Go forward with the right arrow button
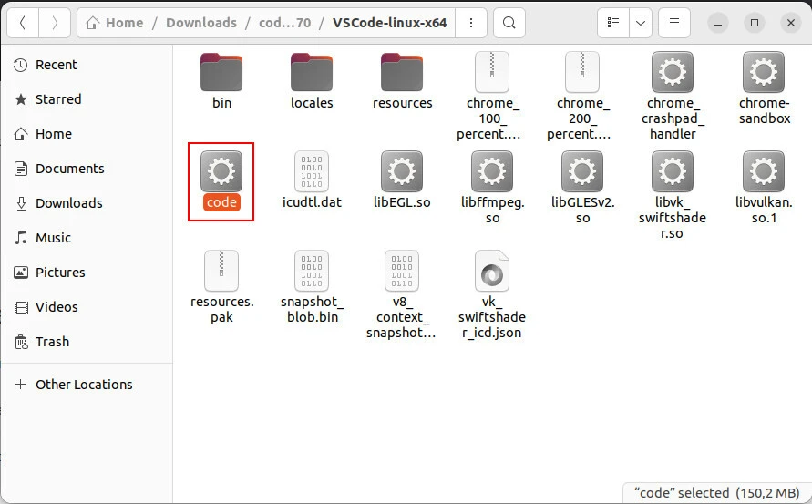Screen dimensions: 812x504 [x=55, y=23]
